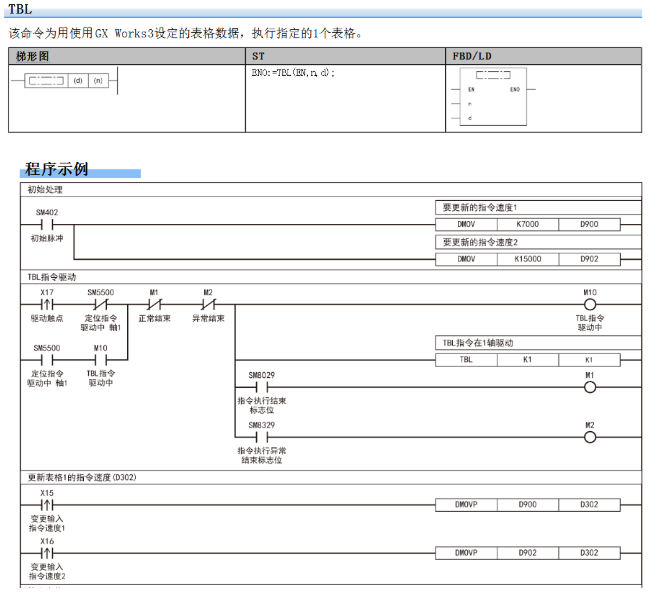Viewport: 658px width, 593px height.
Task: Select the D900 destination in DMOV row
Action: [589, 225]
